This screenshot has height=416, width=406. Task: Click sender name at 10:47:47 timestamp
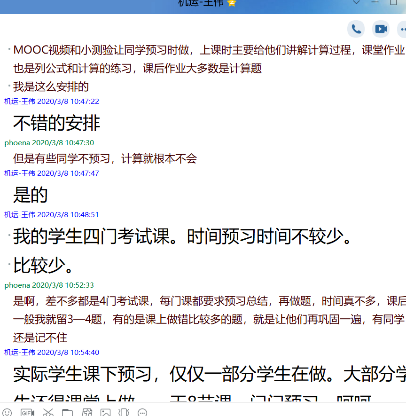[x=20, y=173]
